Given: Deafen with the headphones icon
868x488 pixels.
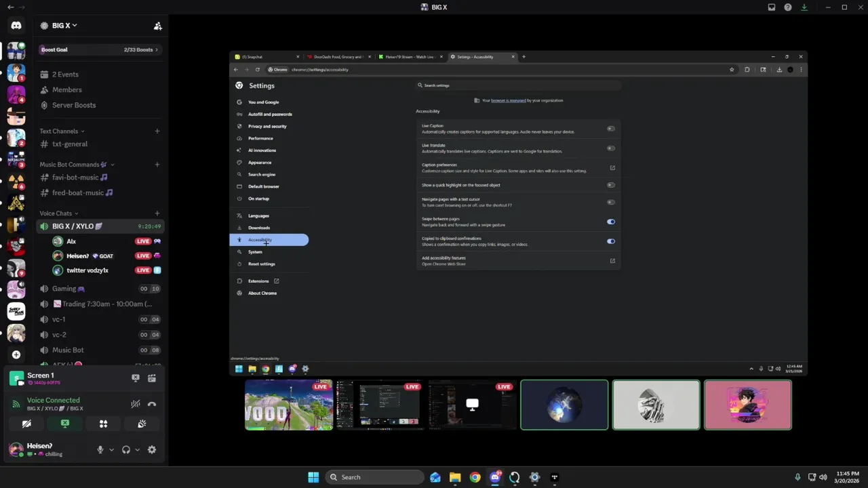Looking at the screenshot, I should coord(125,449).
